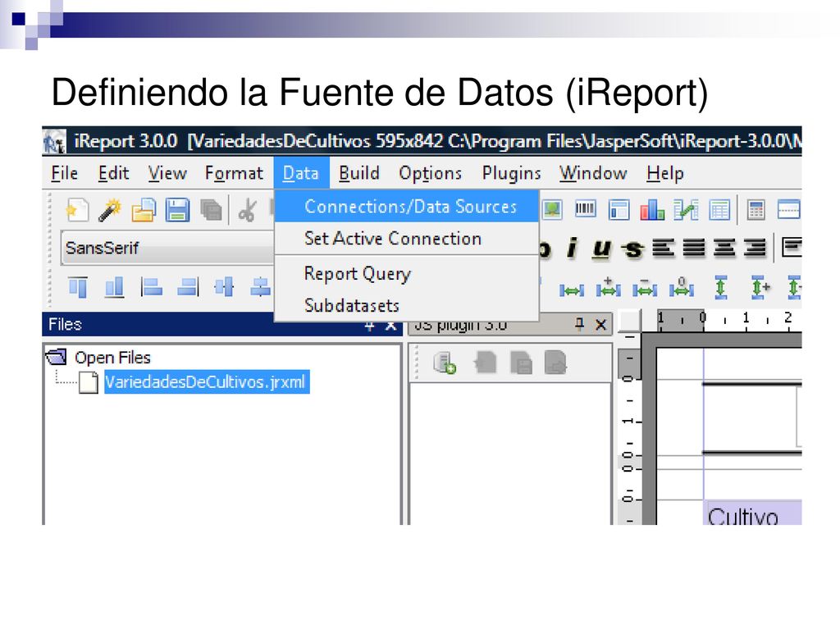The image size is (840, 630).
Task: Align text right
Action: point(755,248)
